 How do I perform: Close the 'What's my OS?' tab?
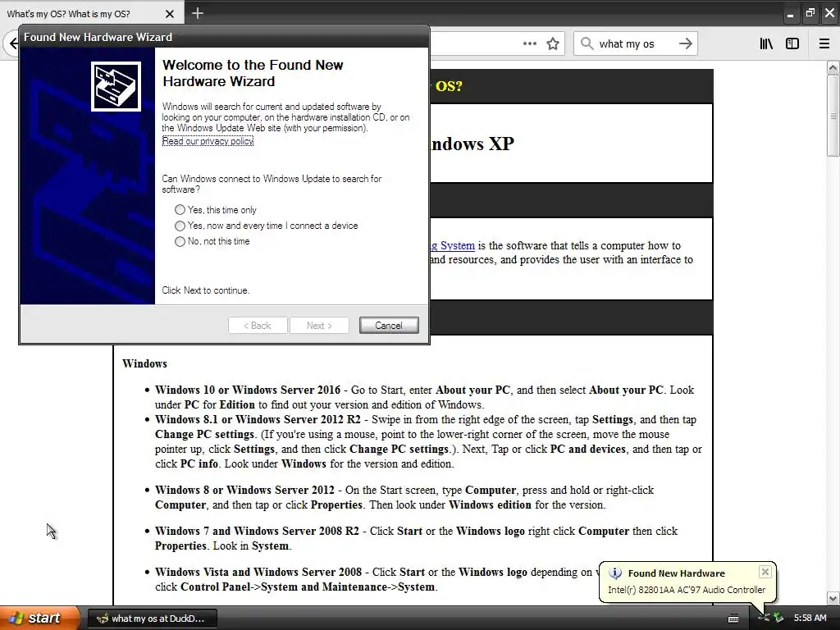click(169, 14)
